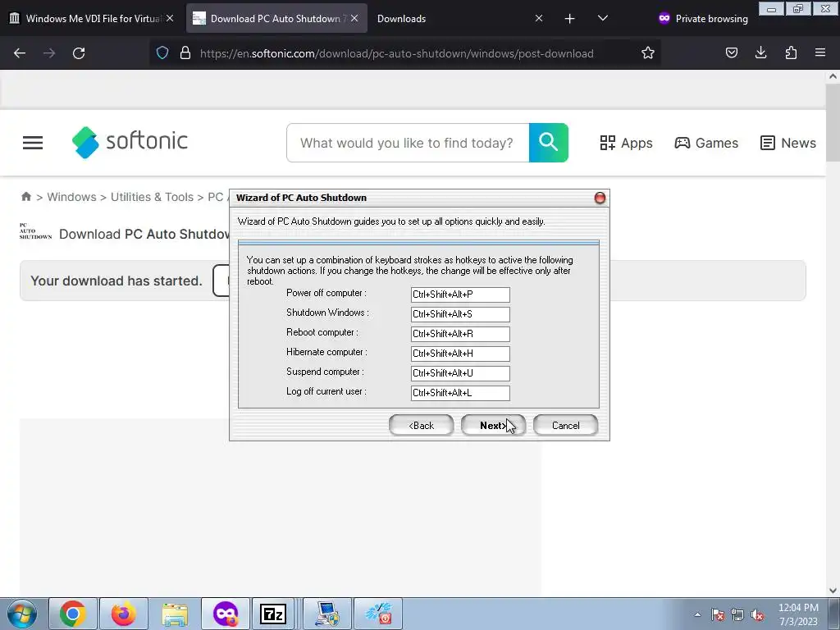Viewport: 840px width, 630px height.
Task: Open the Apps section
Action: (626, 143)
